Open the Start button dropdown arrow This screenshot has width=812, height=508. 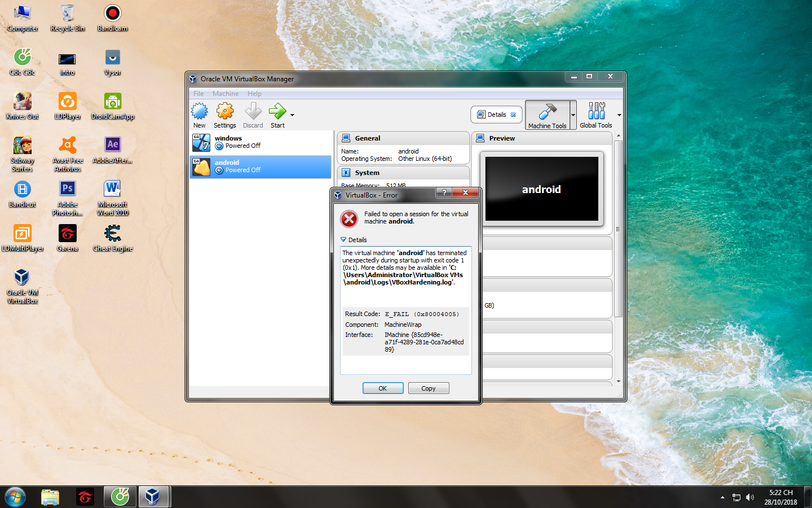292,115
